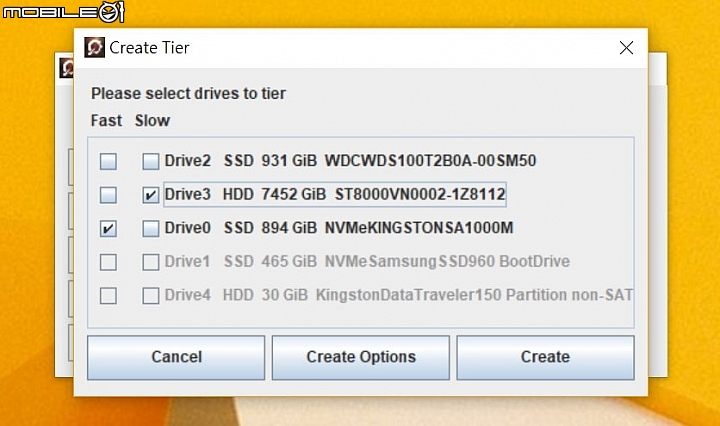Cancel the tier creation
Screen dimensions: 720x426
tap(176, 357)
